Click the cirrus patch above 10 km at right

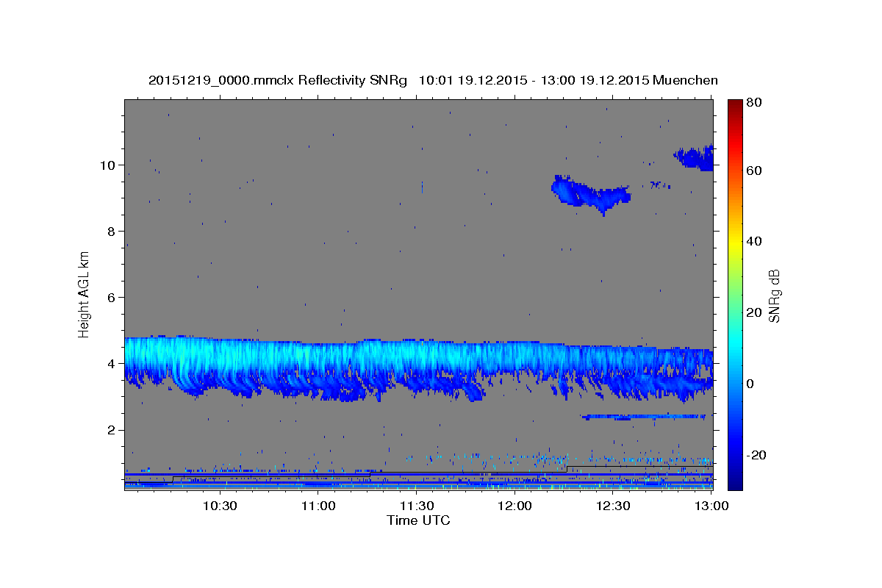(x=695, y=157)
